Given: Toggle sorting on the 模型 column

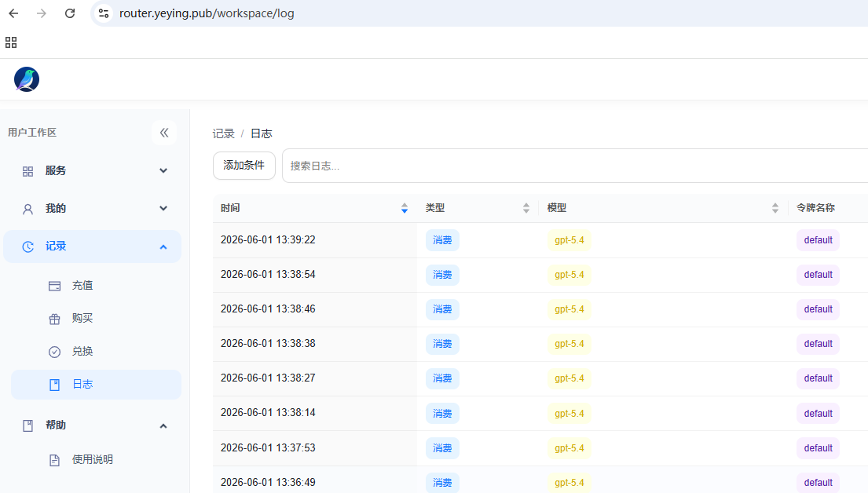Looking at the screenshot, I should pyautogui.click(x=775, y=208).
